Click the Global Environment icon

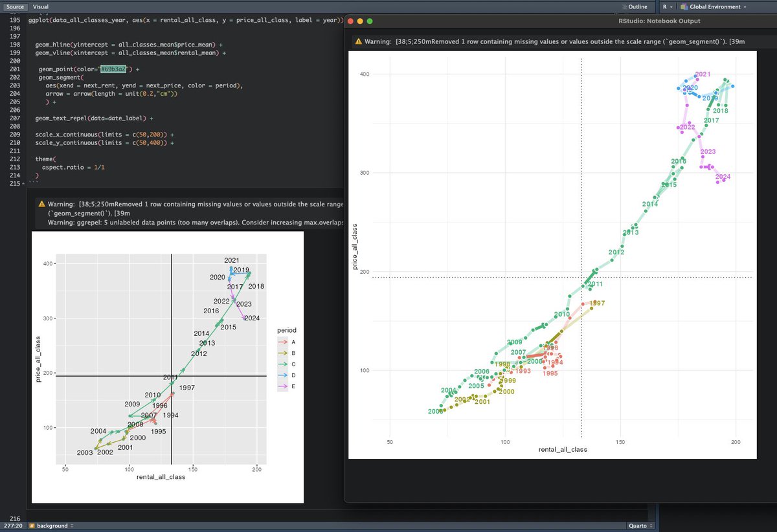pos(683,6)
